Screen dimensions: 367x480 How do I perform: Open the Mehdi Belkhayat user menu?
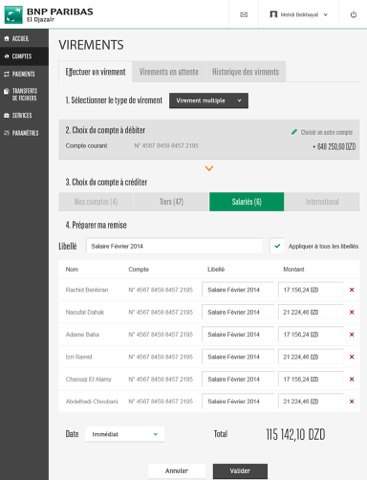click(x=299, y=14)
